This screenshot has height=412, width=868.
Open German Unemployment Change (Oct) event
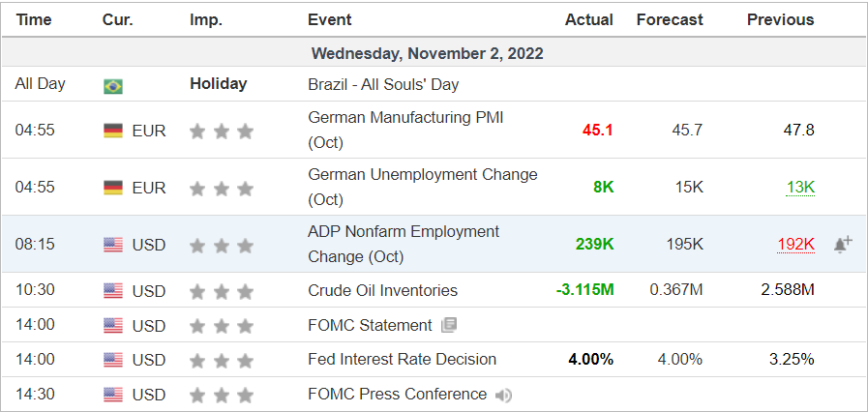(422, 187)
